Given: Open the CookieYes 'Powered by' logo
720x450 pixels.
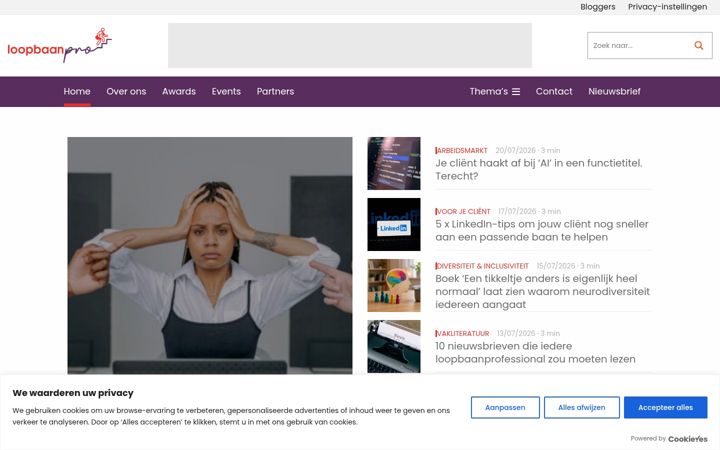Looking at the screenshot, I should click(x=687, y=439).
